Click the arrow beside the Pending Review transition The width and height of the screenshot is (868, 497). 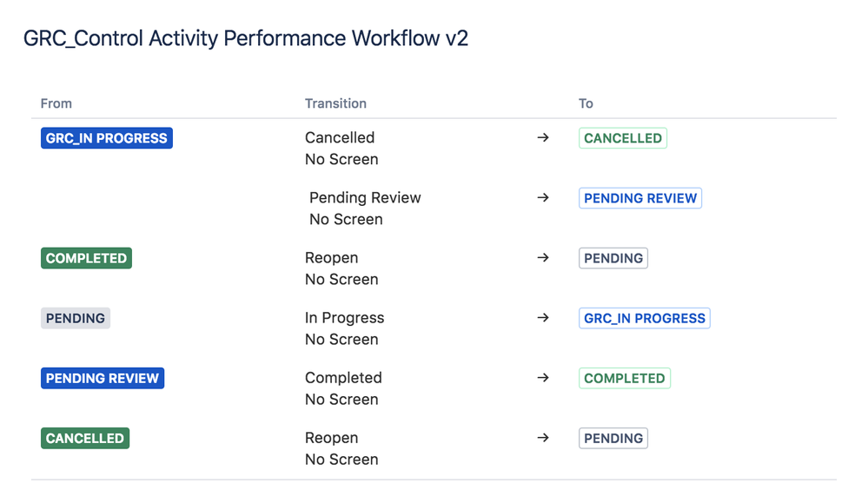[x=543, y=198]
